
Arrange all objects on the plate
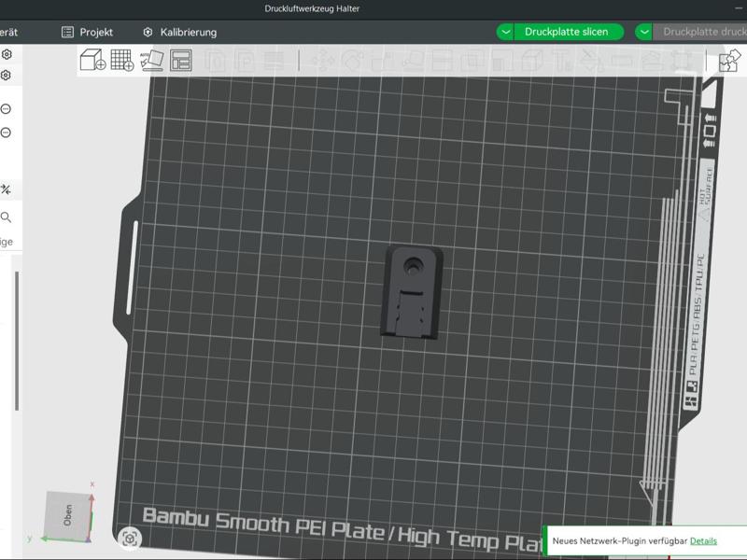pos(181,61)
